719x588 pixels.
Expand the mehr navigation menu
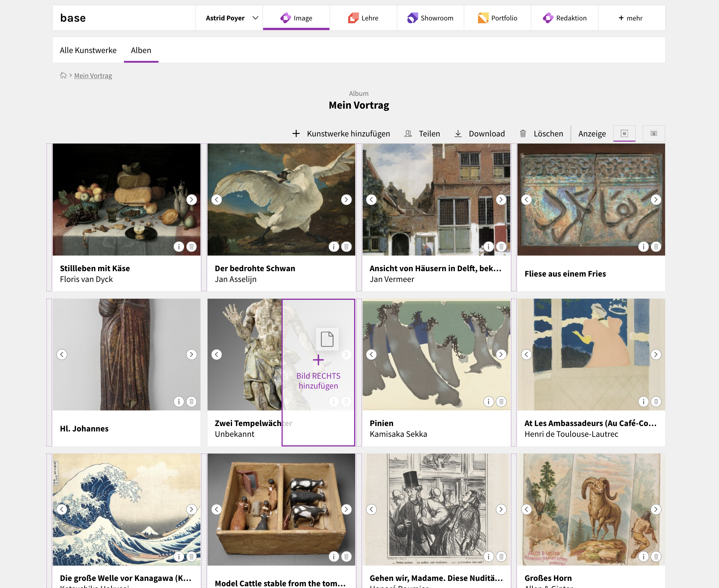pyautogui.click(x=632, y=18)
